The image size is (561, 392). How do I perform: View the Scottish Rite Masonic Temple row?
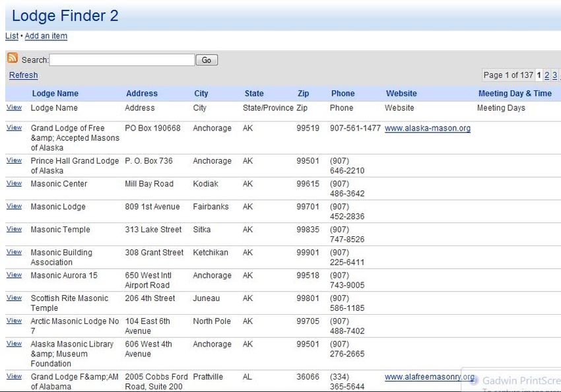coord(14,298)
